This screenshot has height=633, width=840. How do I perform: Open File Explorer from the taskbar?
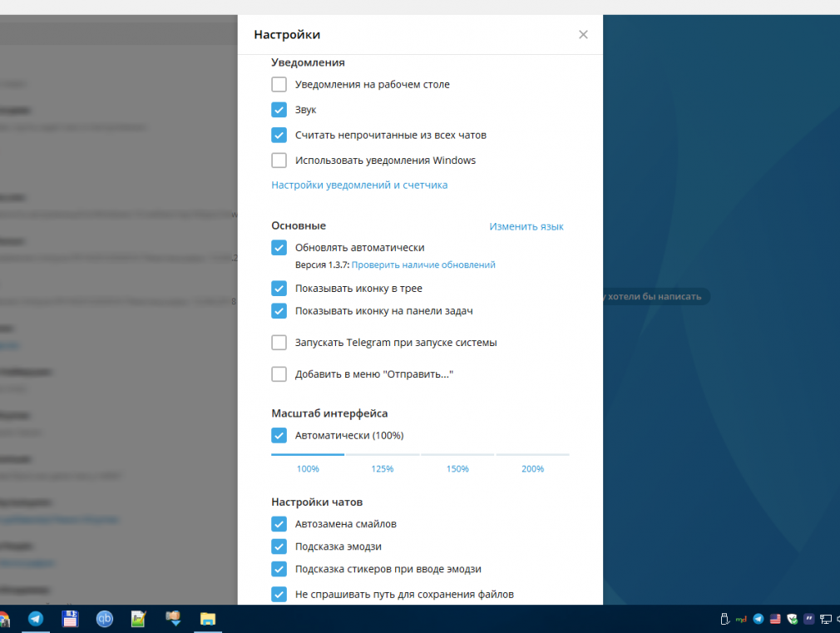(208, 619)
